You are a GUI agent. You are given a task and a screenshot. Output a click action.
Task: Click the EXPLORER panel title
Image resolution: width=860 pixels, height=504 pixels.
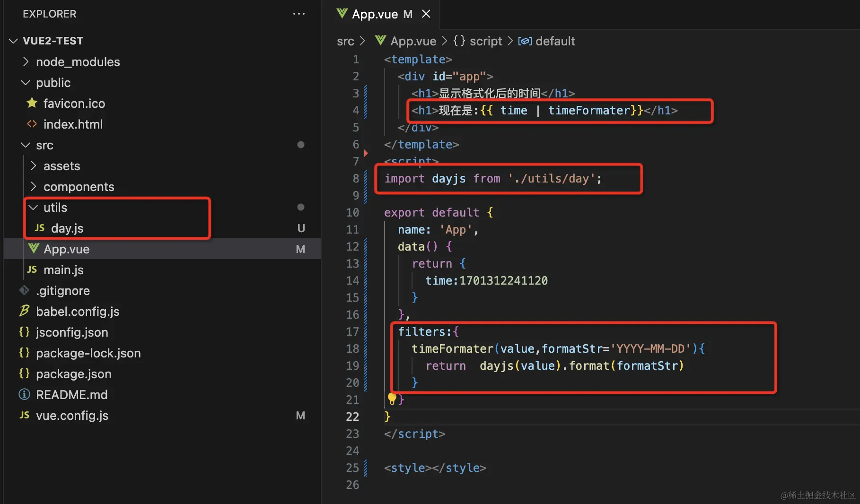[x=49, y=14]
